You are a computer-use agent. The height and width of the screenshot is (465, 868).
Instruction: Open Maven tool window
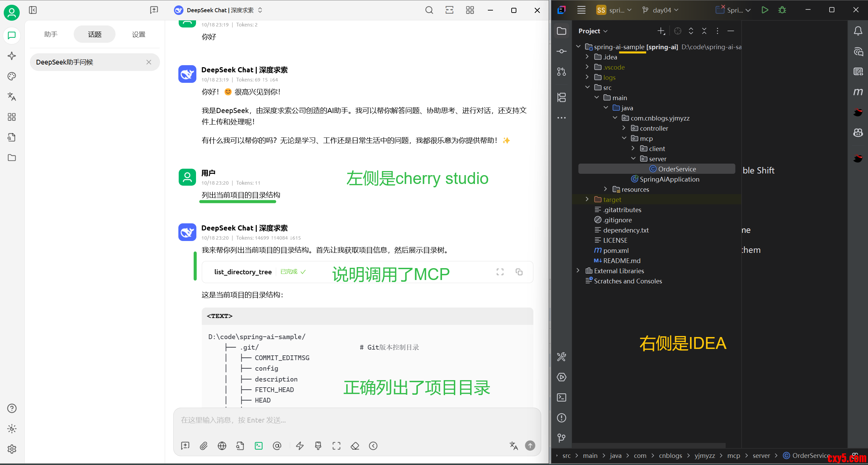pos(858,92)
